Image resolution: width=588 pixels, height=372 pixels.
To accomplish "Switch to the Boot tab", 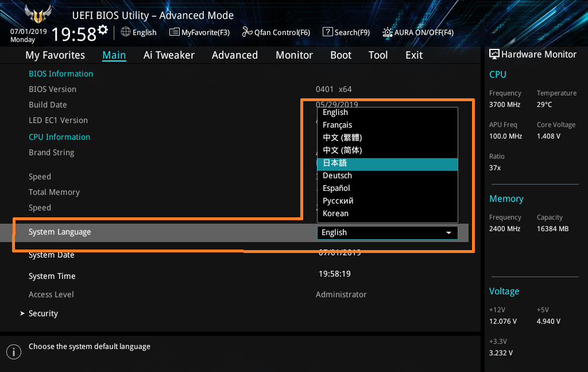I will pyautogui.click(x=341, y=55).
